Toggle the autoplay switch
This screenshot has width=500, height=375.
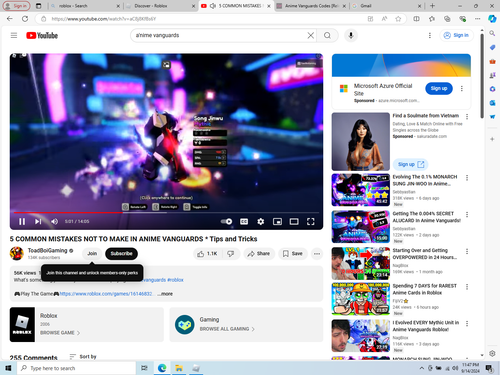tap(226, 221)
